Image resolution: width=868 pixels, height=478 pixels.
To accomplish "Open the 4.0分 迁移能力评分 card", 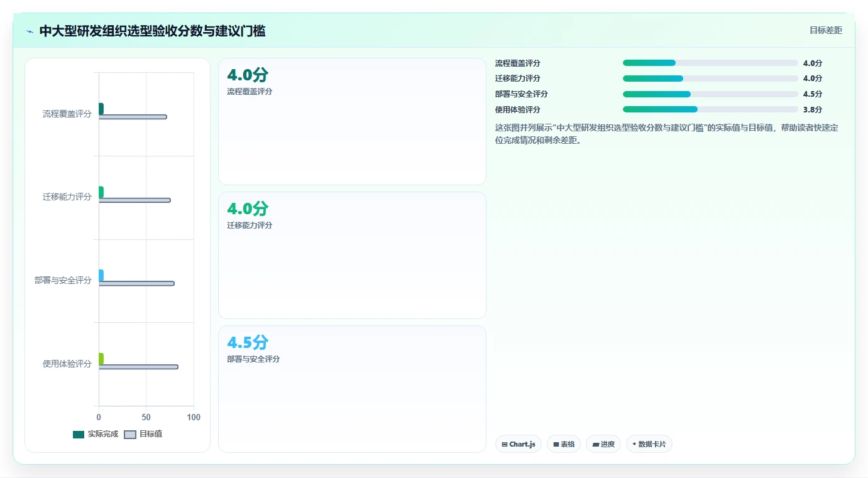I will 352,255.
